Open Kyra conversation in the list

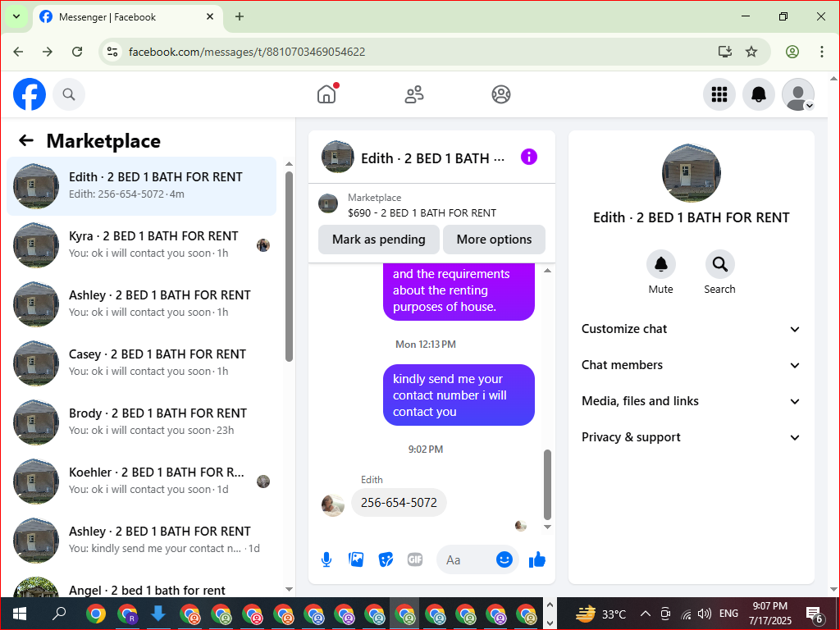click(141, 244)
